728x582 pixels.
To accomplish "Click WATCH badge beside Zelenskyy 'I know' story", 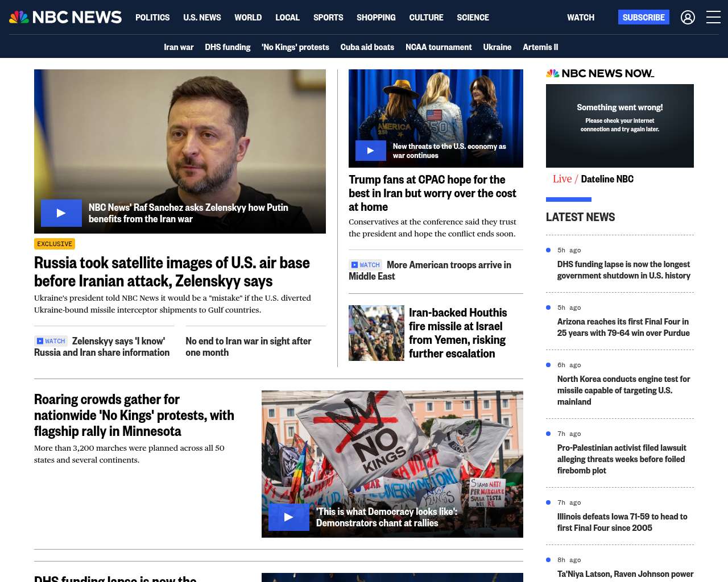I will coord(51,341).
